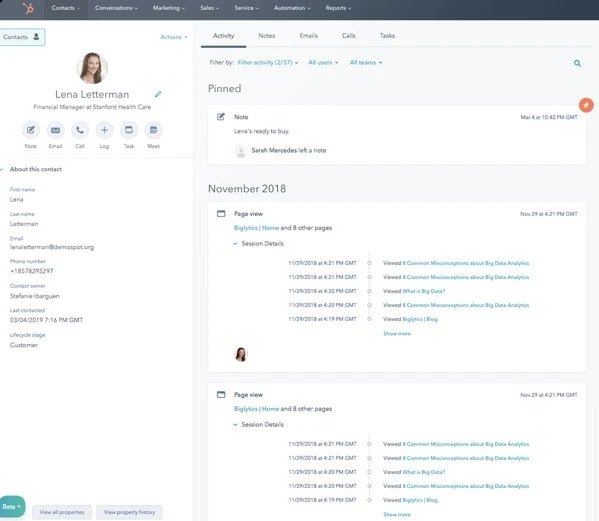Viewport: 599px width, 521px height.
Task: Create a Note via the Note icon
Action: coord(31,130)
